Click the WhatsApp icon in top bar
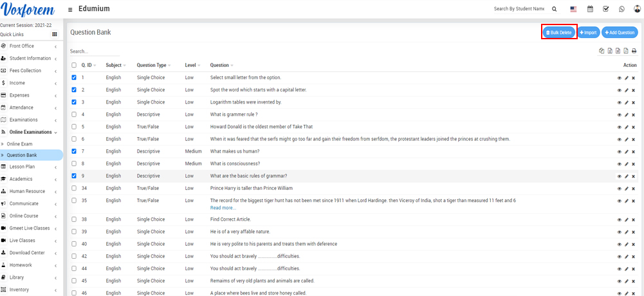Viewport: 644px width, 296px height. click(621, 9)
